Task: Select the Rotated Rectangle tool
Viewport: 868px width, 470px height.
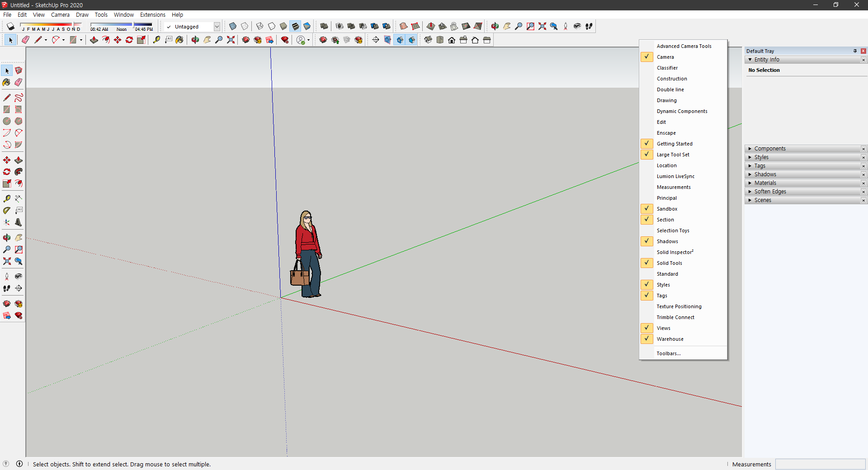Action: [x=19, y=109]
